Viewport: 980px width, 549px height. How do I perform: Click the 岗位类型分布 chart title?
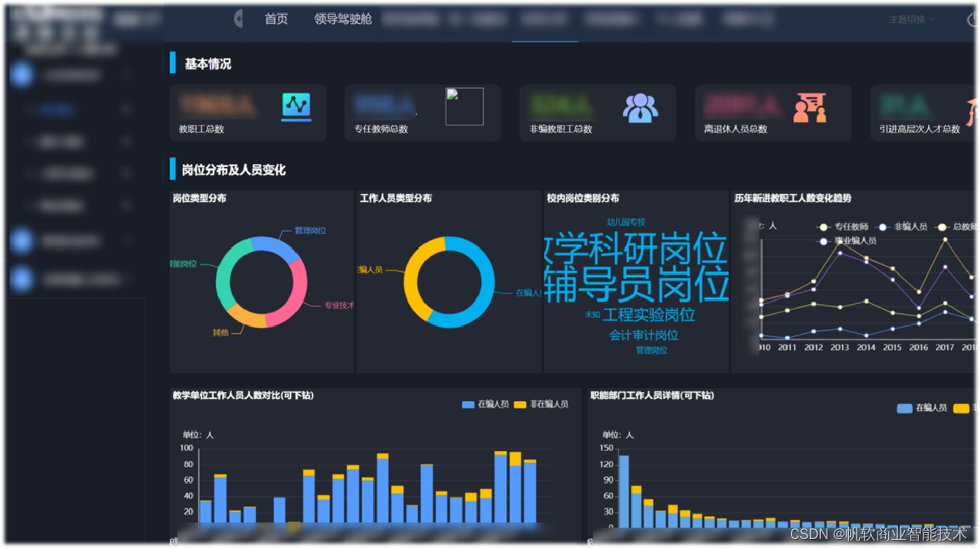[x=199, y=198]
